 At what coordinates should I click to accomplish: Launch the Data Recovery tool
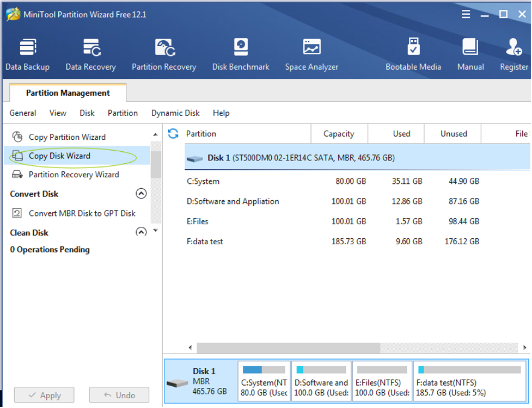point(90,54)
